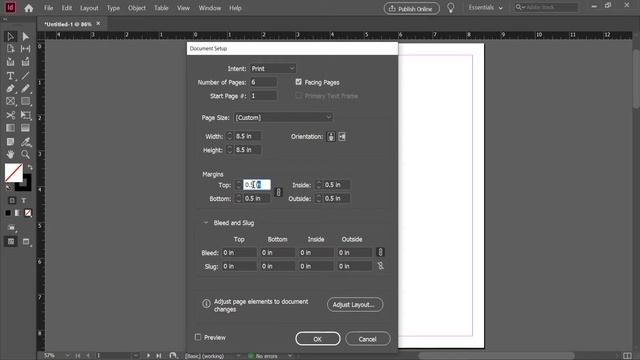Open the Table menu
The width and height of the screenshot is (640, 360).
(x=161, y=8)
